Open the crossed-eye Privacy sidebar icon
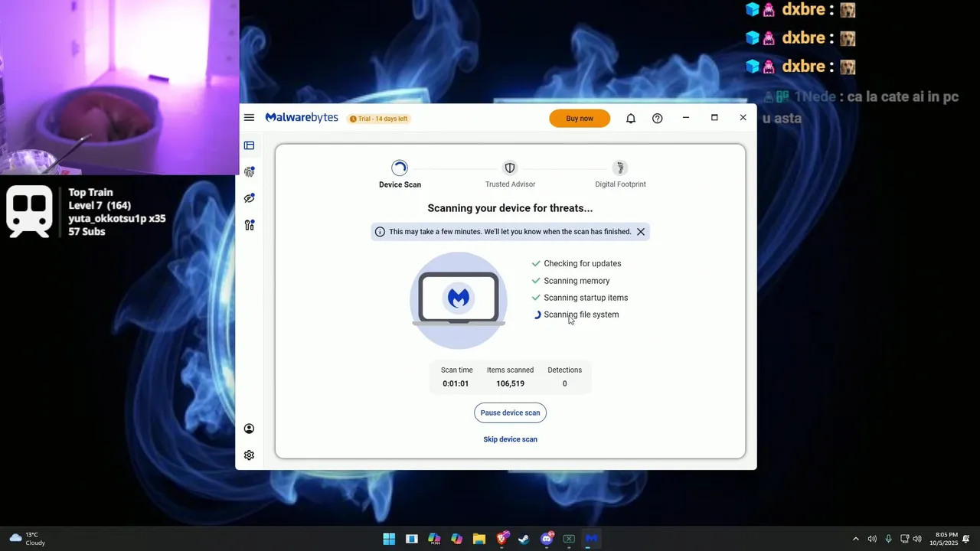 tap(249, 198)
